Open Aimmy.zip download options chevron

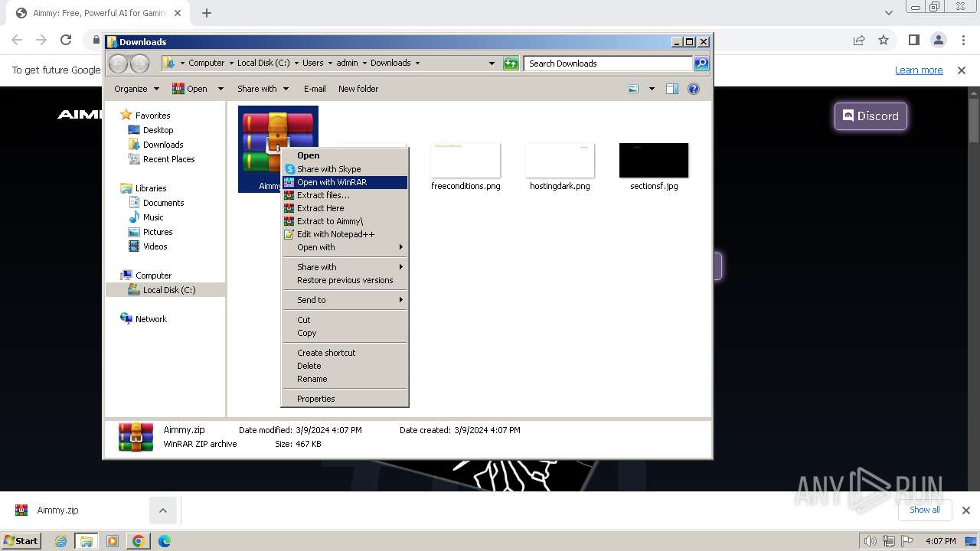tap(162, 510)
